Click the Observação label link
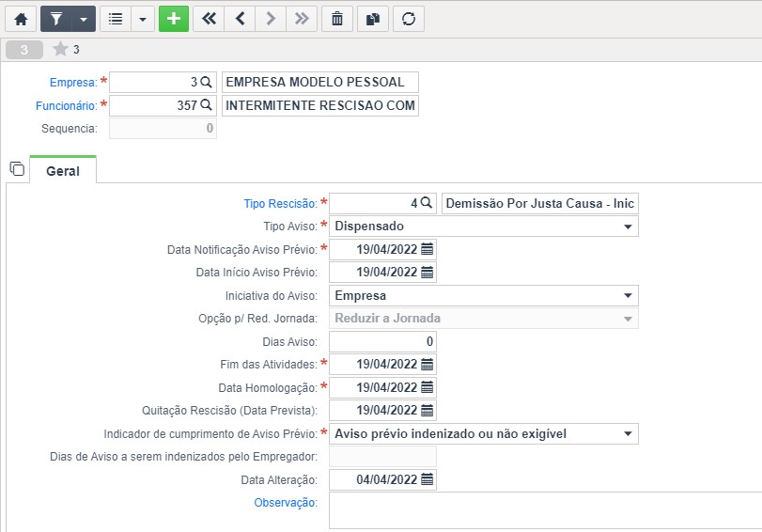 coord(286,503)
